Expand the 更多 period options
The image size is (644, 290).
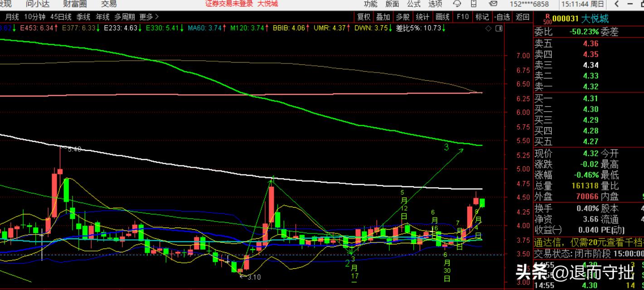point(149,17)
